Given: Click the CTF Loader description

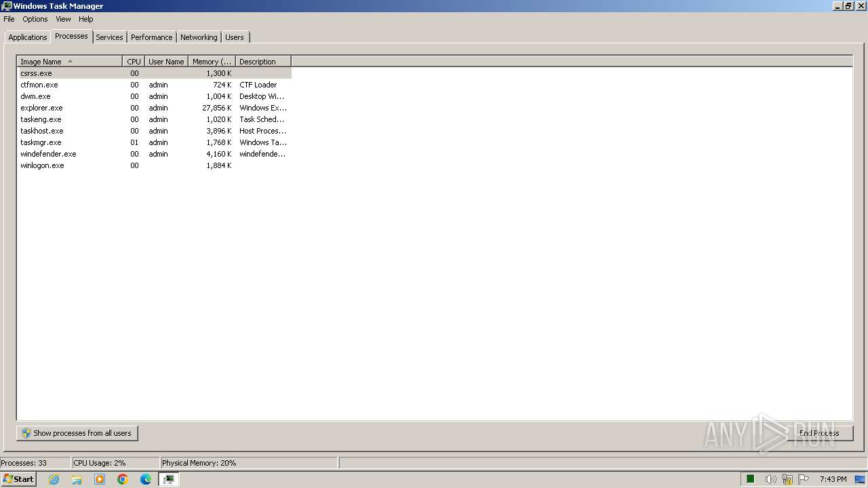Looking at the screenshot, I should tap(258, 85).
